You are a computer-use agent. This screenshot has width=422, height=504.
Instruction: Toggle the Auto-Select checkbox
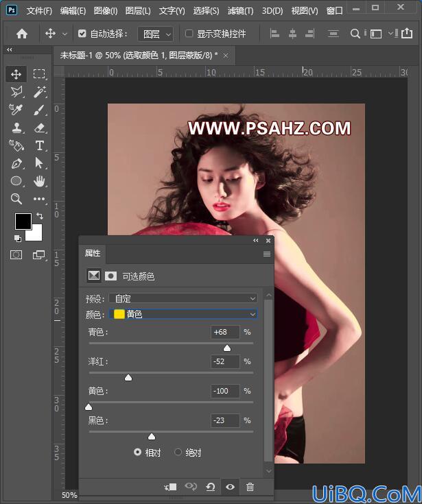(x=82, y=34)
